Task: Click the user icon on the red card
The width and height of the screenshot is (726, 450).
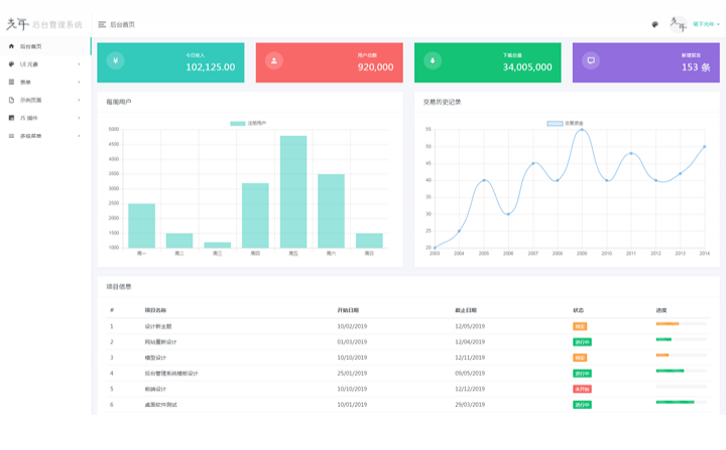Action: click(274, 61)
